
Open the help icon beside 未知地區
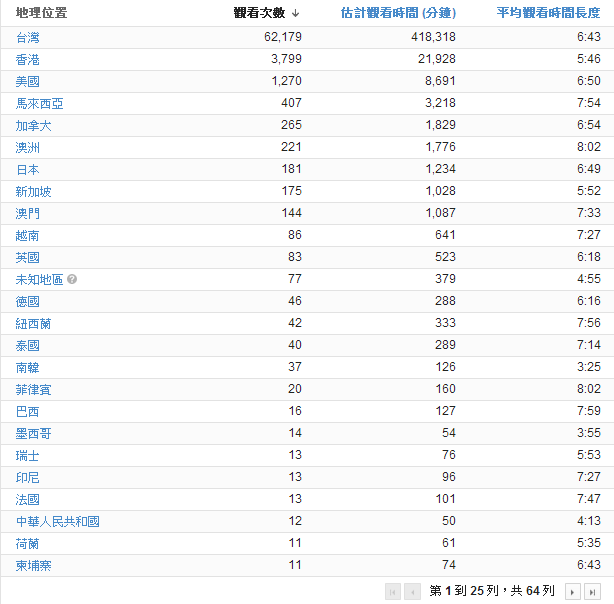[x=72, y=279]
